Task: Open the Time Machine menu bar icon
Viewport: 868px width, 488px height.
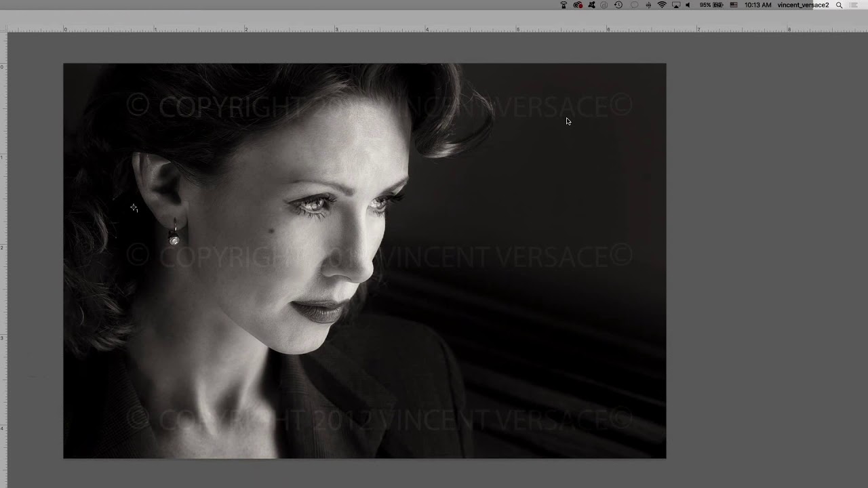Action: pyautogui.click(x=618, y=5)
